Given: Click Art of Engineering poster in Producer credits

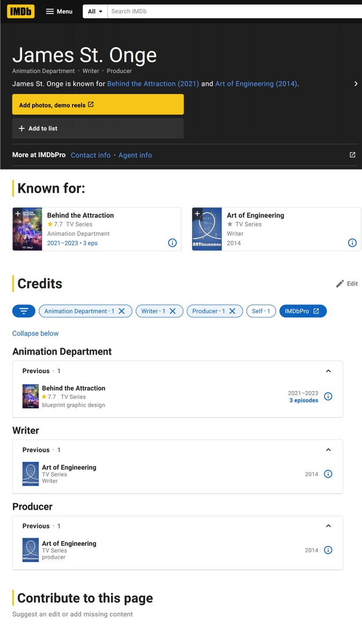Looking at the screenshot, I should (x=31, y=550).
